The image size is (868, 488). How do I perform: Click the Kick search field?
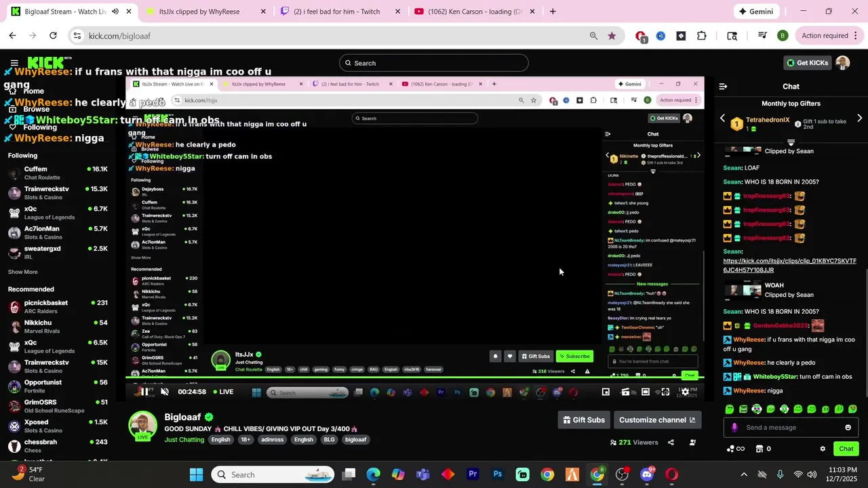point(434,63)
